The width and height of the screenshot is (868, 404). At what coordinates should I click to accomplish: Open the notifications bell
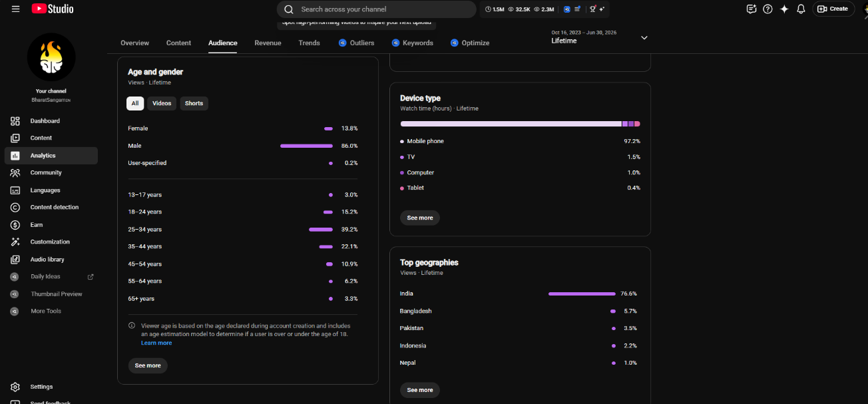pyautogui.click(x=801, y=9)
